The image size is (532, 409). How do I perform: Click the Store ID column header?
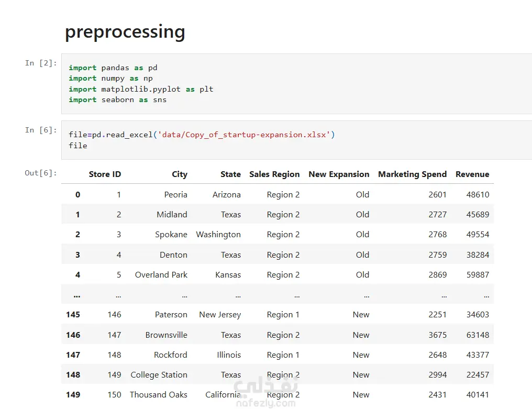[x=105, y=174]
